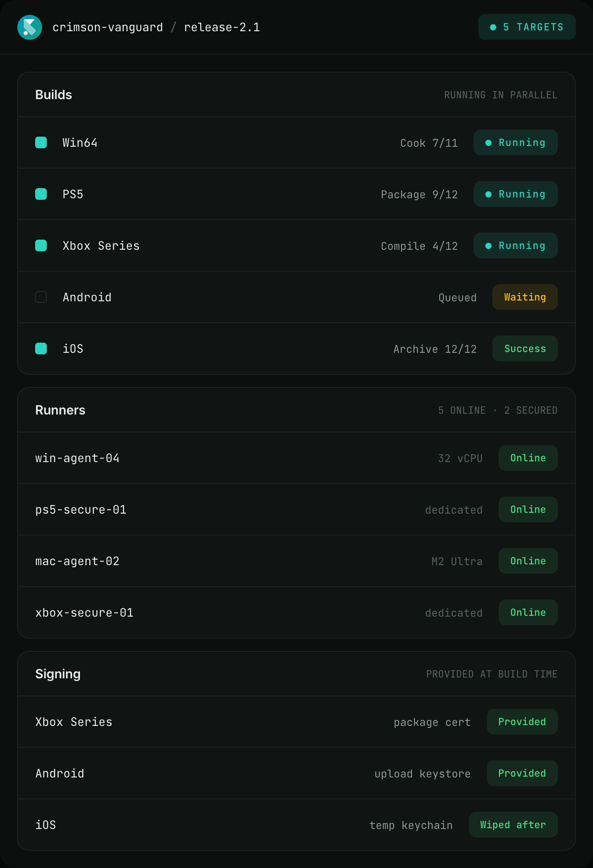Select the win-agent-04 runner row
593x868 pixels.
[296, 458]
